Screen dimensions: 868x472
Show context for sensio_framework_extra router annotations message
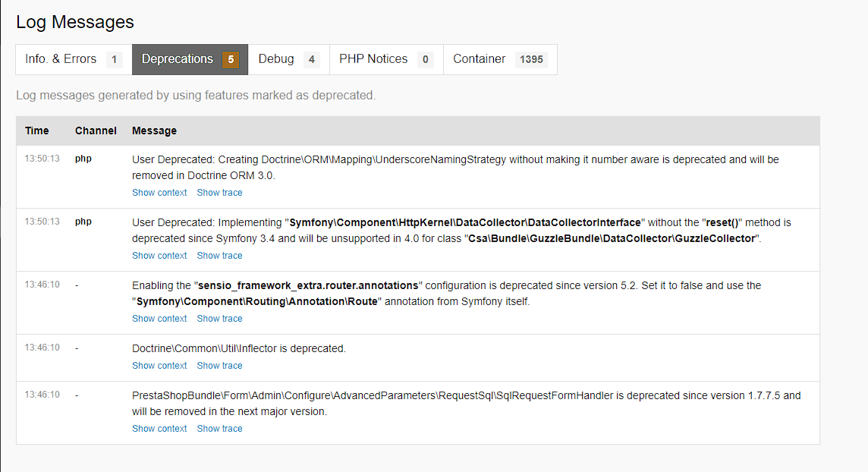point(159,319)
